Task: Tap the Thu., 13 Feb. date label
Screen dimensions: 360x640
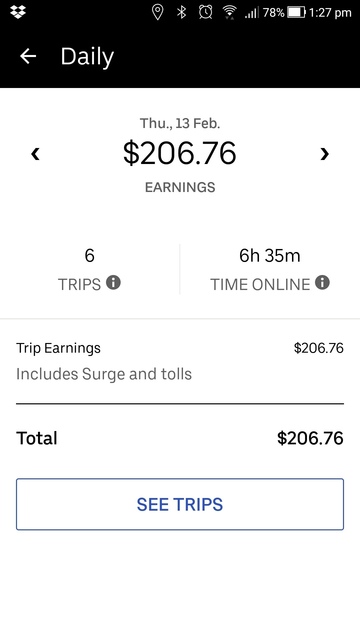Action: pyautogui.click(x=180, y=123)
